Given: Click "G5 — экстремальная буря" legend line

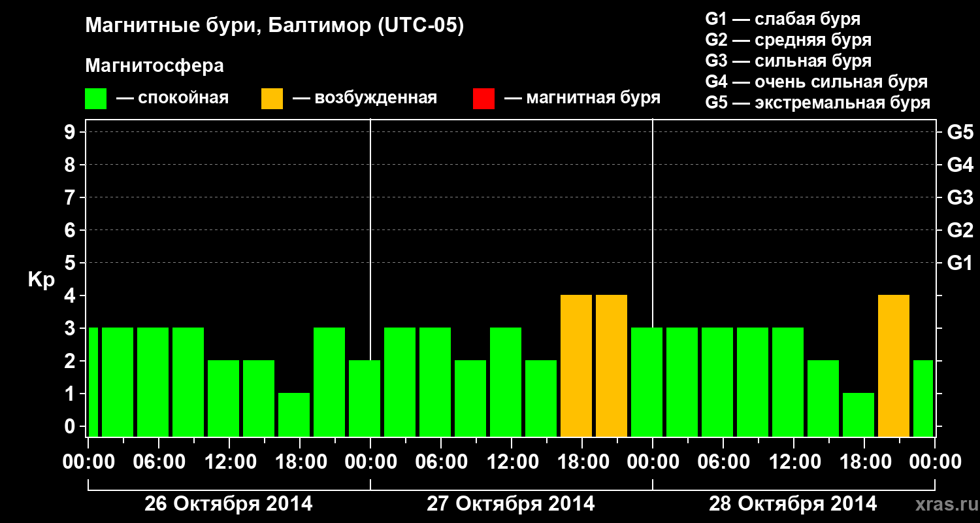Looking at the screenshot, I should 818,103.
